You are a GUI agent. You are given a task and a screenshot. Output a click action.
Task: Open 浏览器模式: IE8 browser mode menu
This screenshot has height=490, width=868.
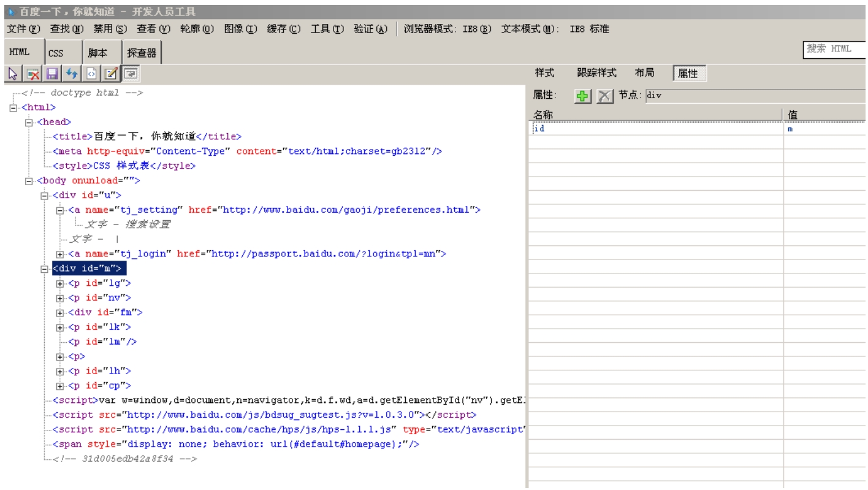449,29
